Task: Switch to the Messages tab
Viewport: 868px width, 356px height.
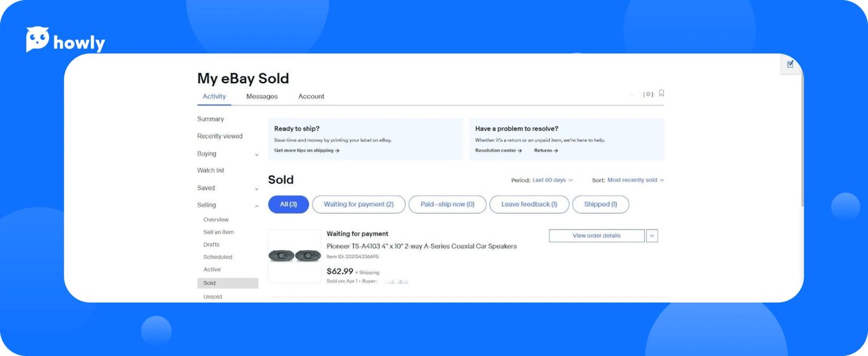Action: click(x=262, y=97)
